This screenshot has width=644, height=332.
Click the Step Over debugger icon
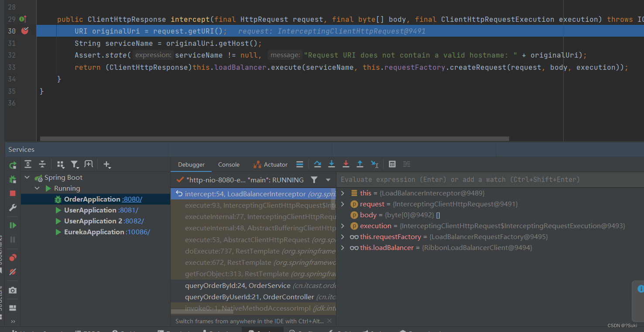[318, 164]
